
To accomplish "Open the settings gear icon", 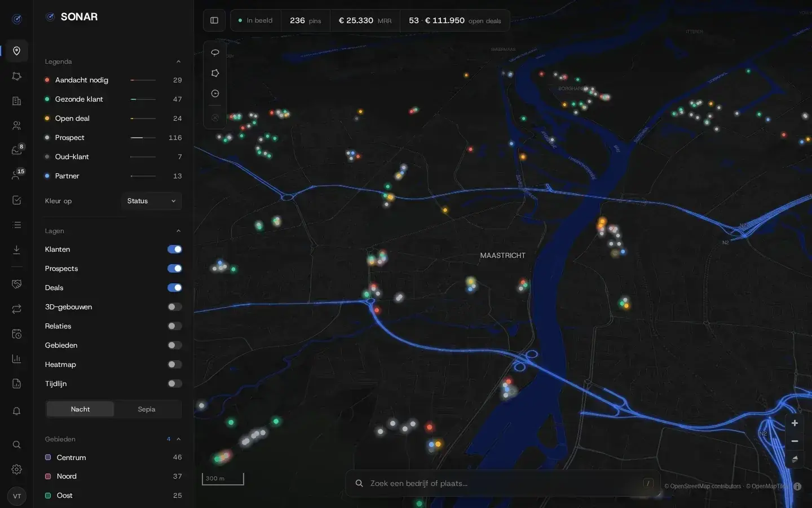I will click(17, 469).
